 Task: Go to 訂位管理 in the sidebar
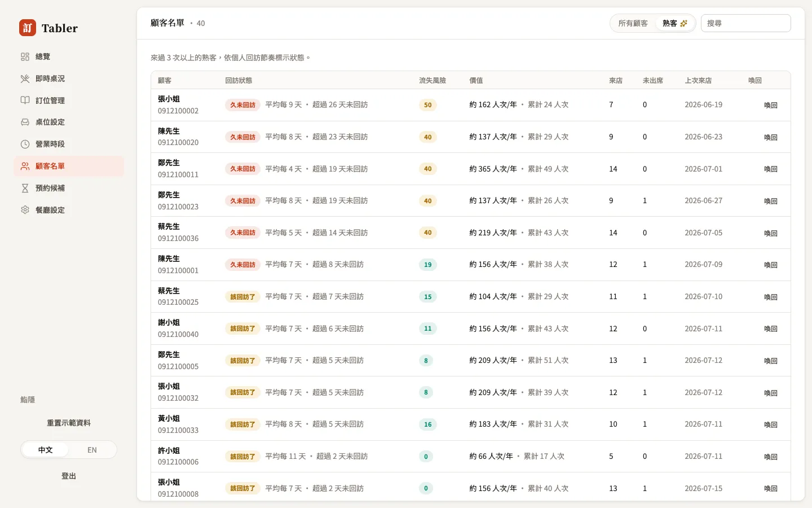click(69, 100)
